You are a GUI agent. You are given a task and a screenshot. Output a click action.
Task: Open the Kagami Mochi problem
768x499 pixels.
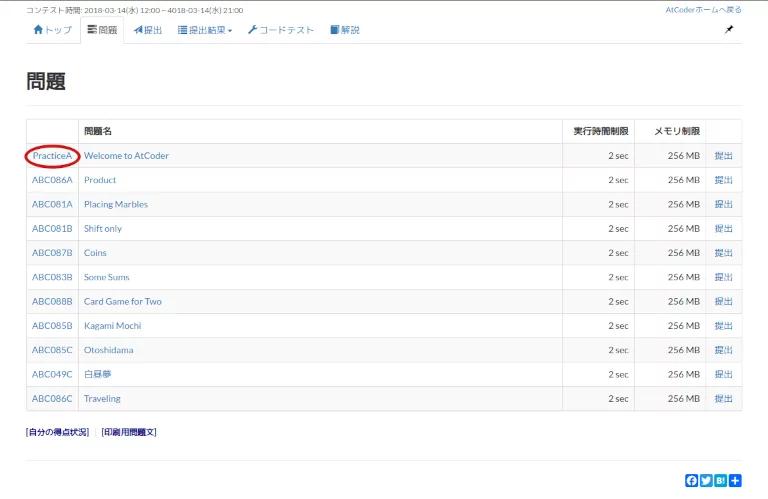pyautogui.click(x=112, y=326)
